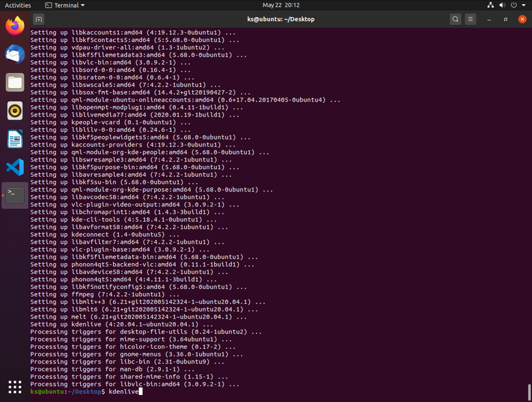This screenshot has width=532, height=402.
Task: Launch Thunderbird mail from the dock
Action: (x=15, y=54)
